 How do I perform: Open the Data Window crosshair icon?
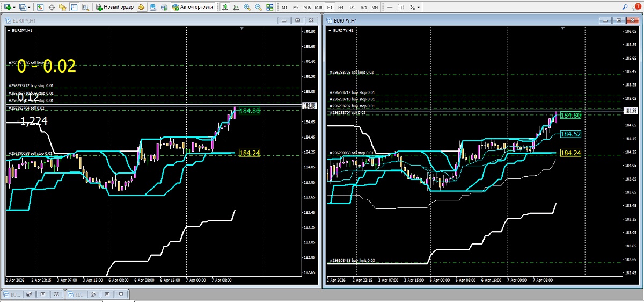pos(52,8)
